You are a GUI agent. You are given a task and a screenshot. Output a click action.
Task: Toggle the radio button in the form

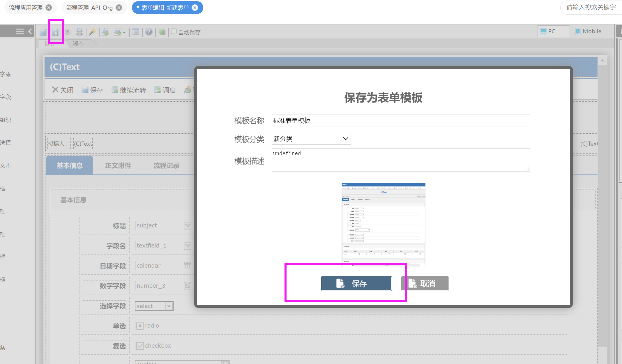click(140, 326)
